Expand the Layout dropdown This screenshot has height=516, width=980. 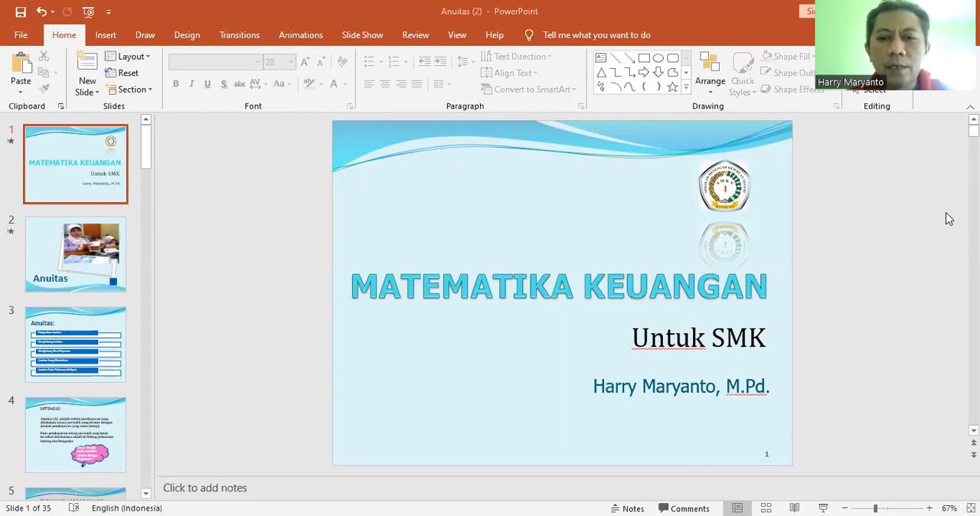tap(128, 57)
